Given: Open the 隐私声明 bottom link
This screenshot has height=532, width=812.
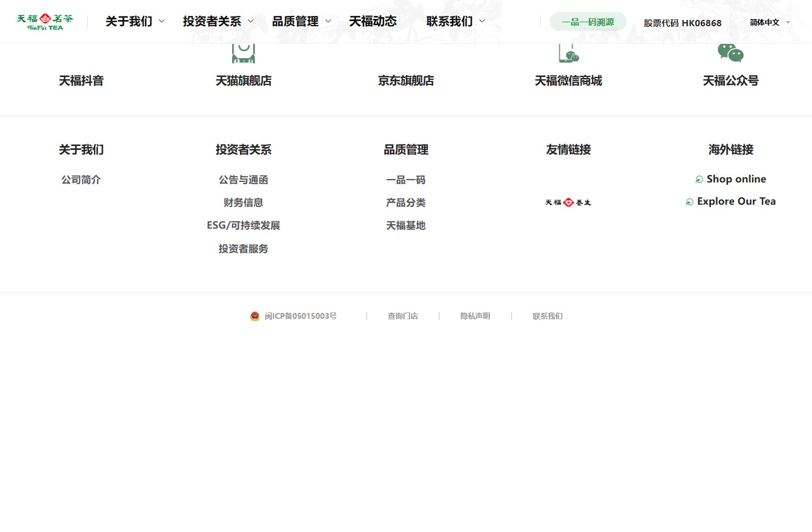Looking at the screenshot, I should [x=475, y=316].
